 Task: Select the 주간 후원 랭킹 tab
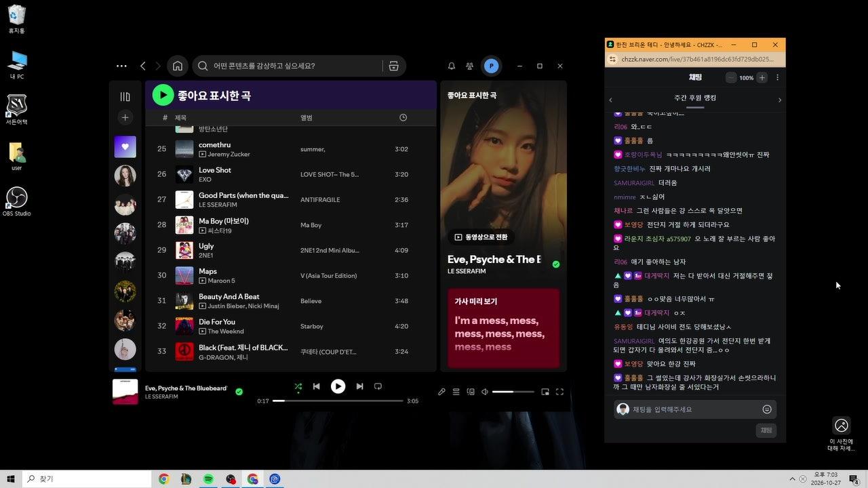point(695,98)
